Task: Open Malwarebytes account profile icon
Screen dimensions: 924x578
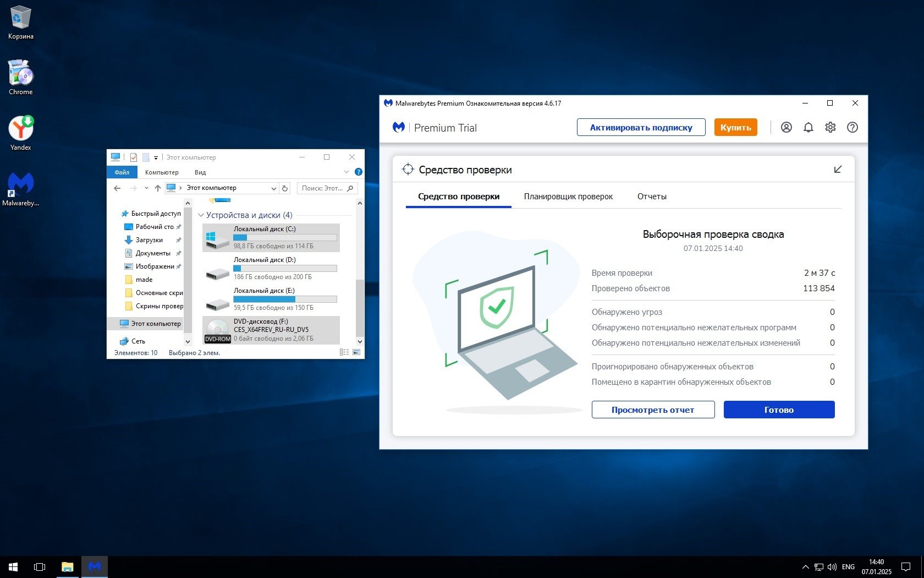Action: [787, 127]
